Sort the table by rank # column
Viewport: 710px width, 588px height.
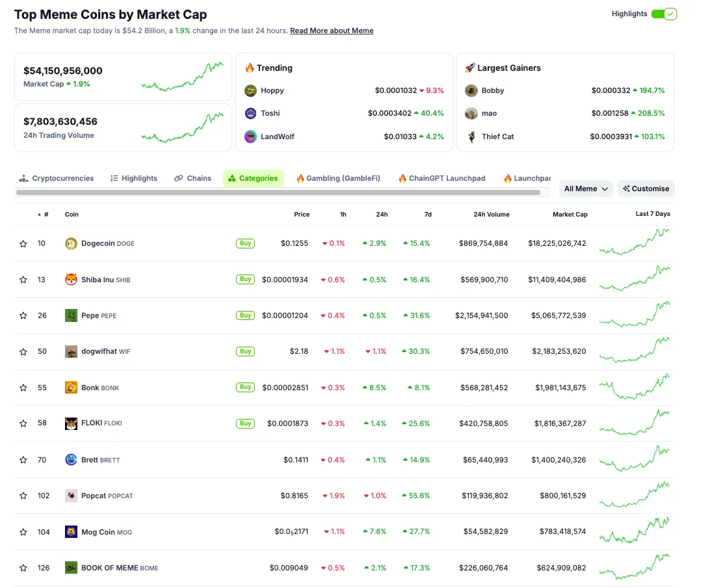pyautogui.click(x=44, y=214)
